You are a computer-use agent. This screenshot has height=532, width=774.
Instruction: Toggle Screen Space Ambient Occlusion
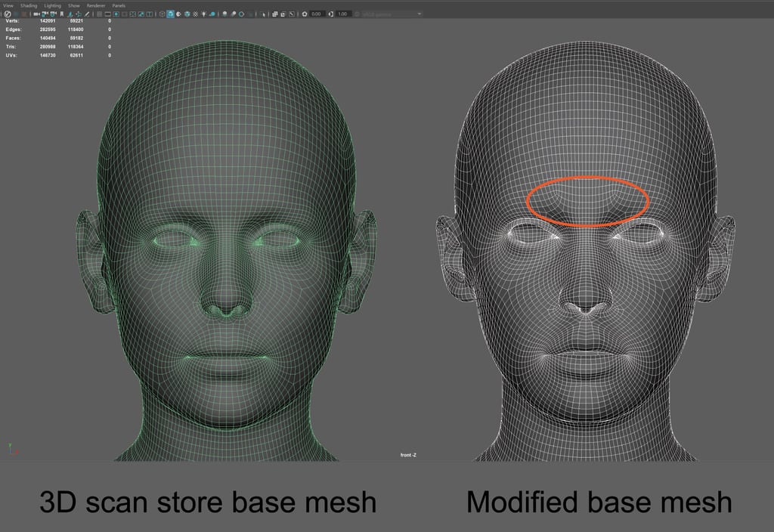(224, 14)
